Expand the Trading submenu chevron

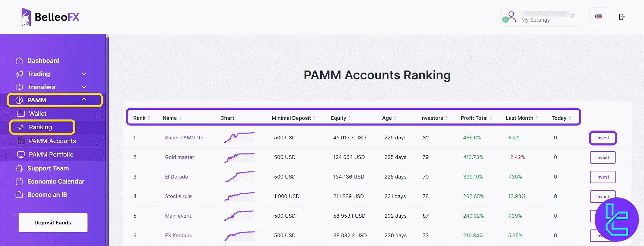84,74
